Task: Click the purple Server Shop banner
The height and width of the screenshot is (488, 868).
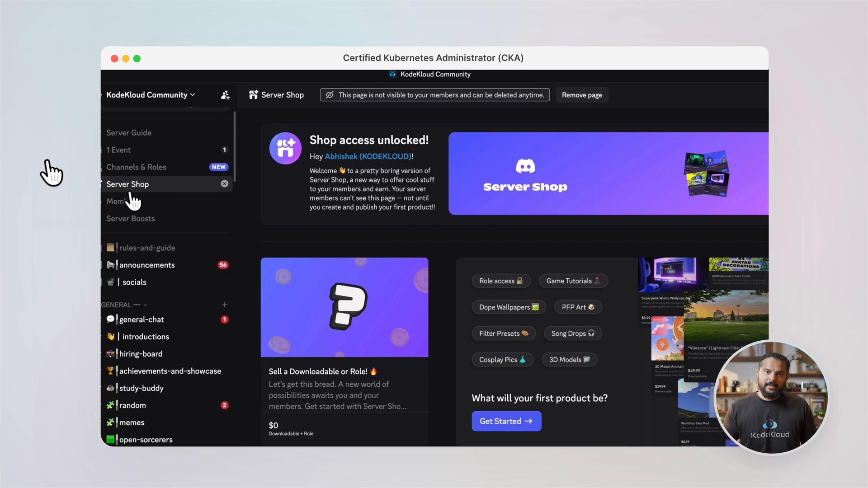Action: (x=608, y=174)
